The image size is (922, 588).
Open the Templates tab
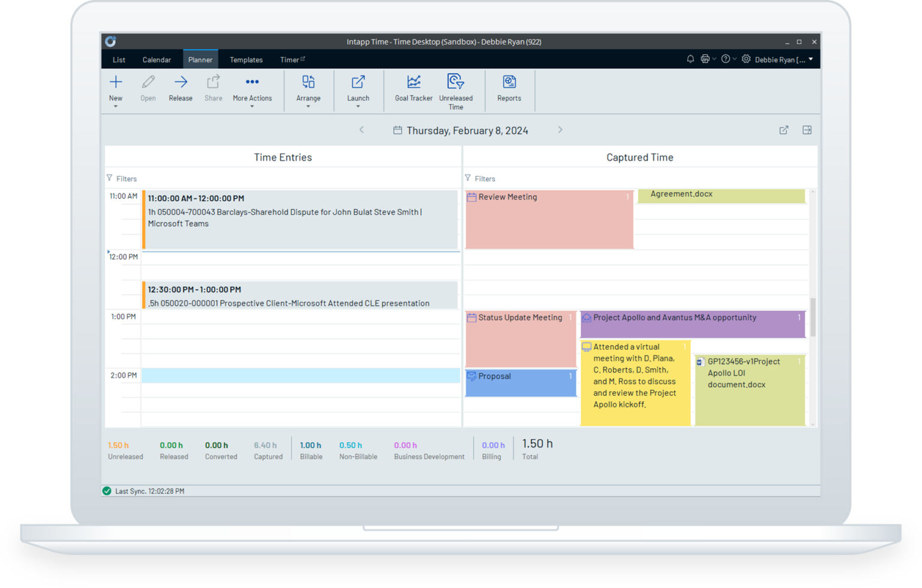(x=246, y=59)
